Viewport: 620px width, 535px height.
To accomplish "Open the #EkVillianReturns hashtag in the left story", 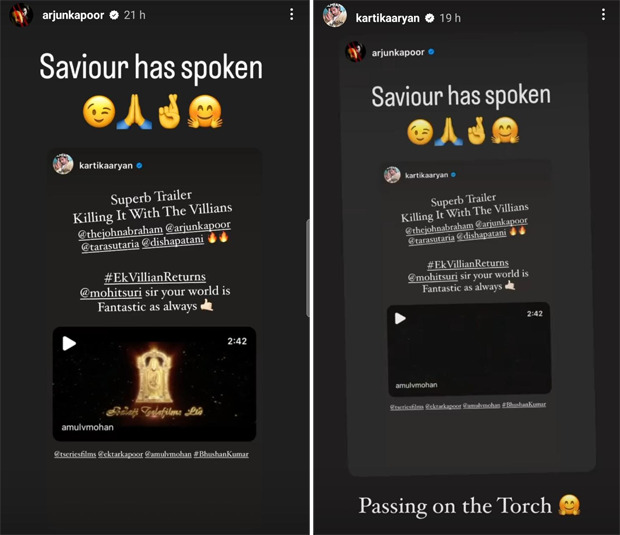I will pos(155,277).
